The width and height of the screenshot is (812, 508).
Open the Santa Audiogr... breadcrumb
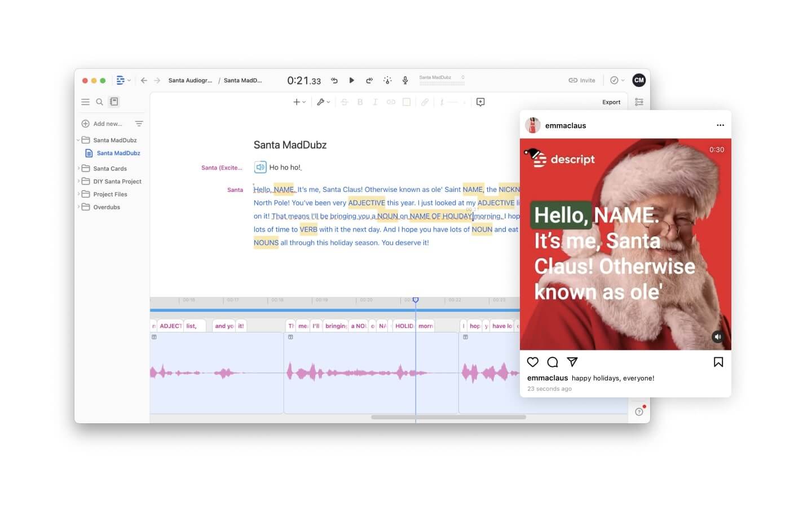pos(190,81)
